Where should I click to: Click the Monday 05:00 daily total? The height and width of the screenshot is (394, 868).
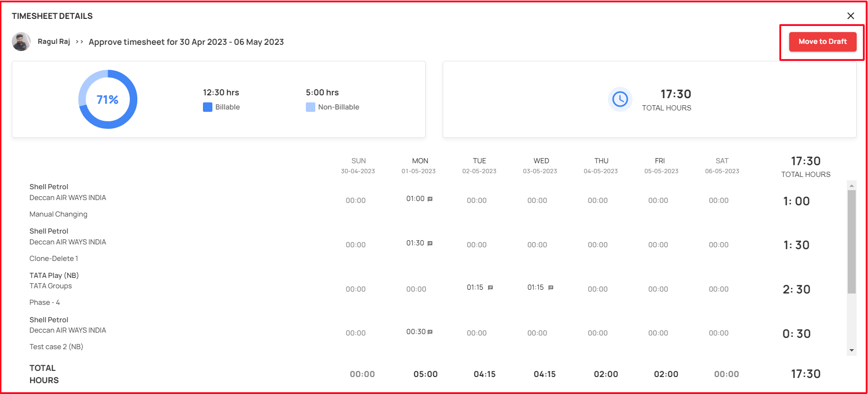pyautogui.click(x=426, y=374)
